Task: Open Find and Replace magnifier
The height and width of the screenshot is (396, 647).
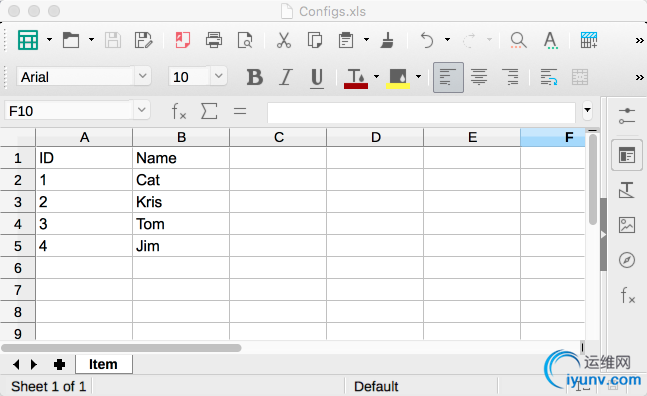Action: [518, 40]
